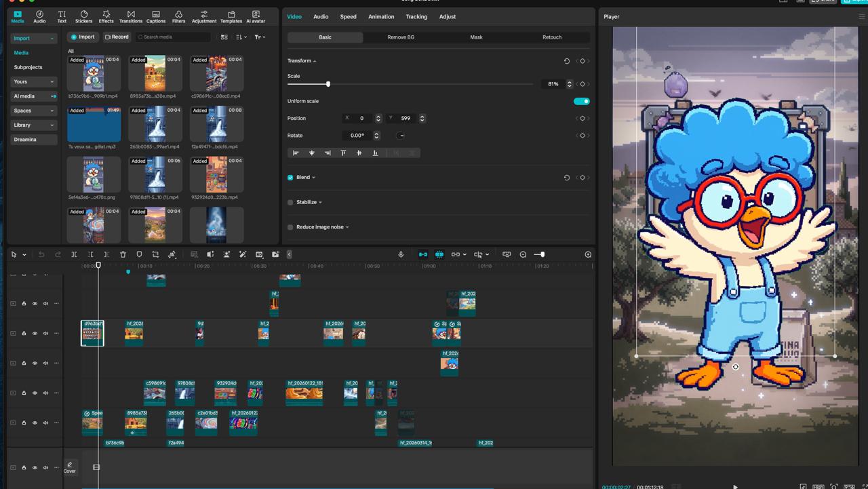The image size is (868, 489).
Task: Select the pointer selection tool in timeline toolbar
Action: 14,254
